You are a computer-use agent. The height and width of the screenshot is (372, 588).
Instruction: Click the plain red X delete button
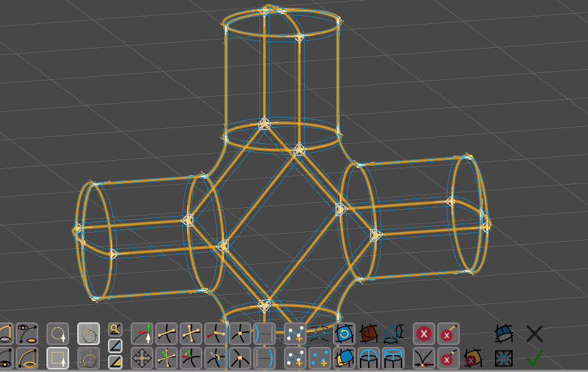[x=424, y=334]
